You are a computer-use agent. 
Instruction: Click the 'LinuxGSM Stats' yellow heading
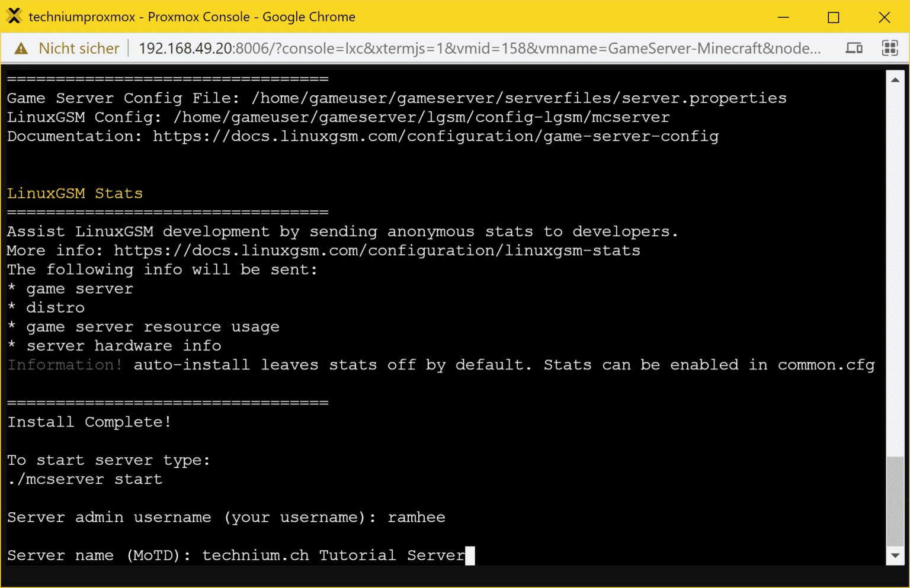pyautogui.click(x=75, y=194)
